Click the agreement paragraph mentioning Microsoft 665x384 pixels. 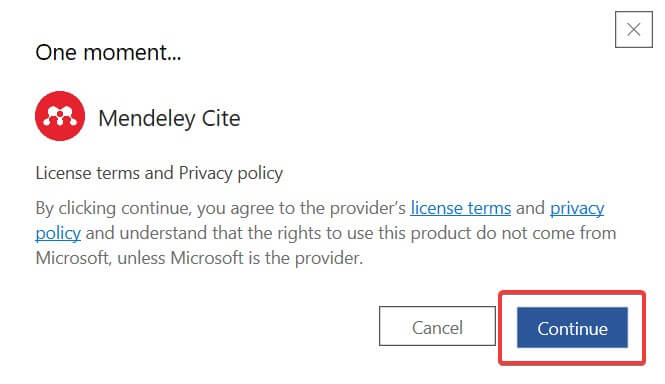click(326, 233)
